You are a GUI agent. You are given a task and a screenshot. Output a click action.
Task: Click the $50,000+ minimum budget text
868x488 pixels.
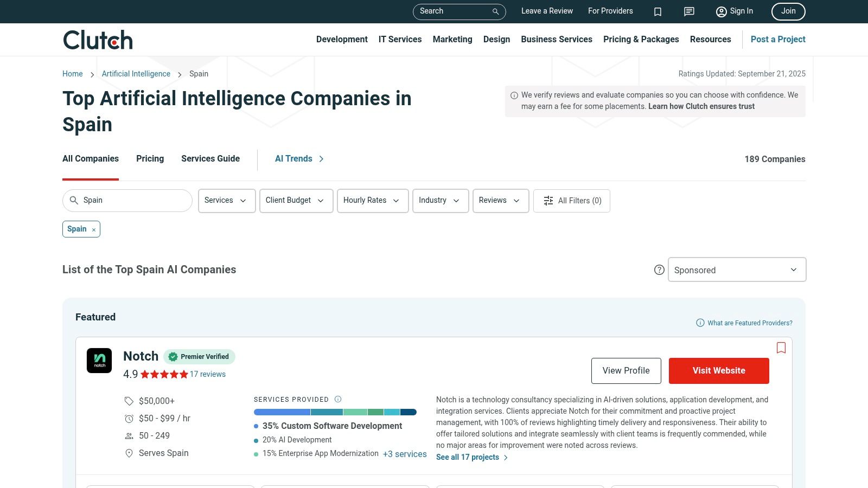(x=157, y=401)
